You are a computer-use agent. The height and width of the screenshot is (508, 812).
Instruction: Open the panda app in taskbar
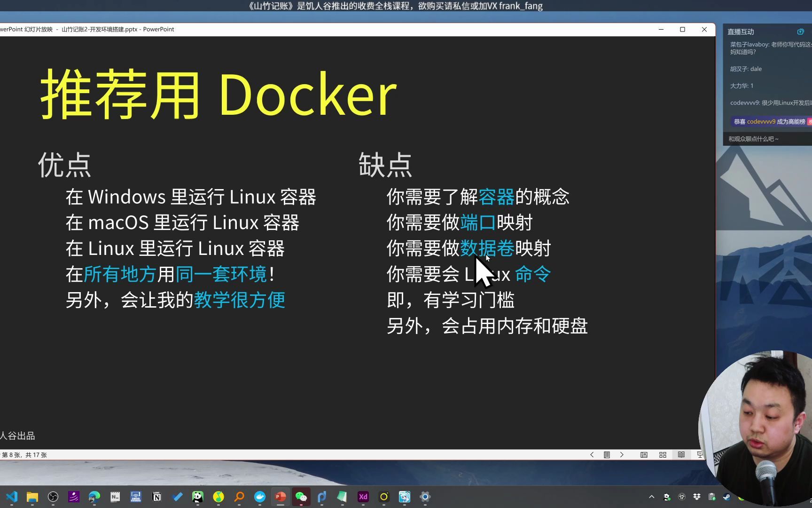tap(198, 497)
